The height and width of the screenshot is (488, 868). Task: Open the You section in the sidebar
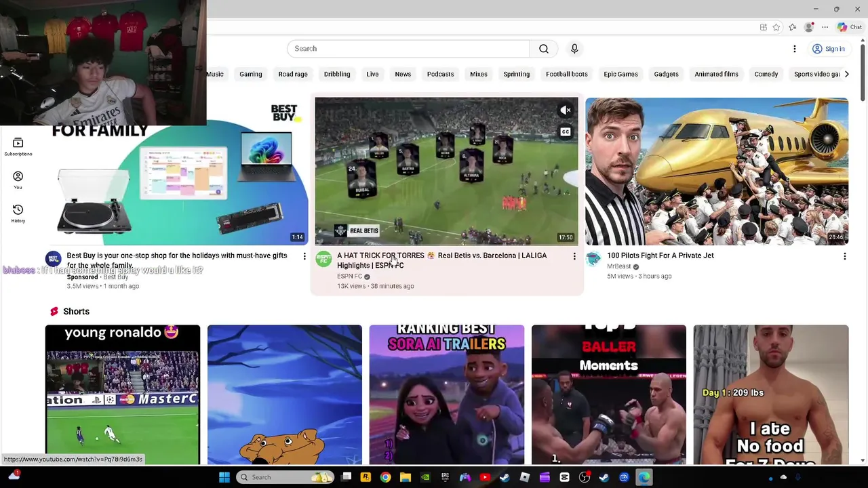(18, 180)
